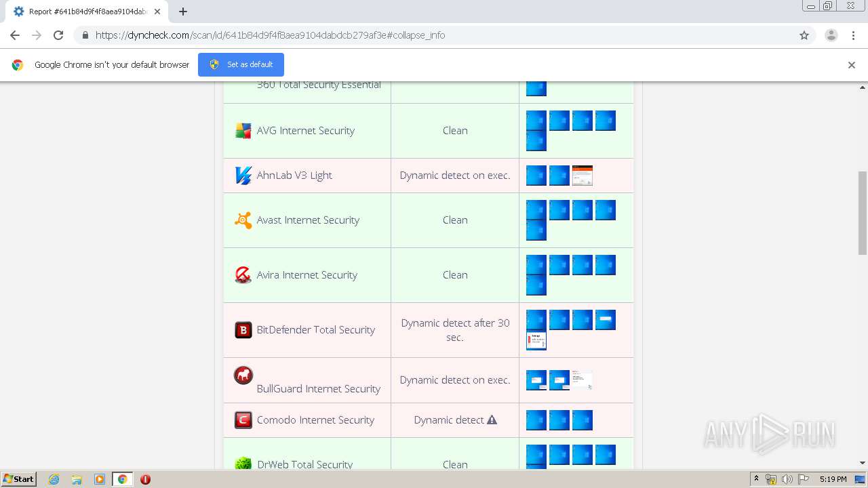The width and height of the screenshot is (868, 488).
Task: Open the Chrome profile avatar
Action: point(831,35)
